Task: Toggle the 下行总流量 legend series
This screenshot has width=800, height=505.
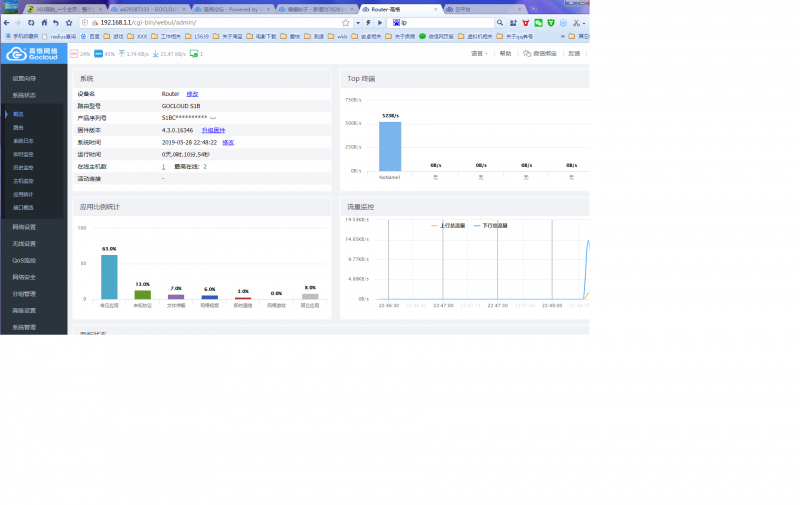Action: (x=490, y=225)
